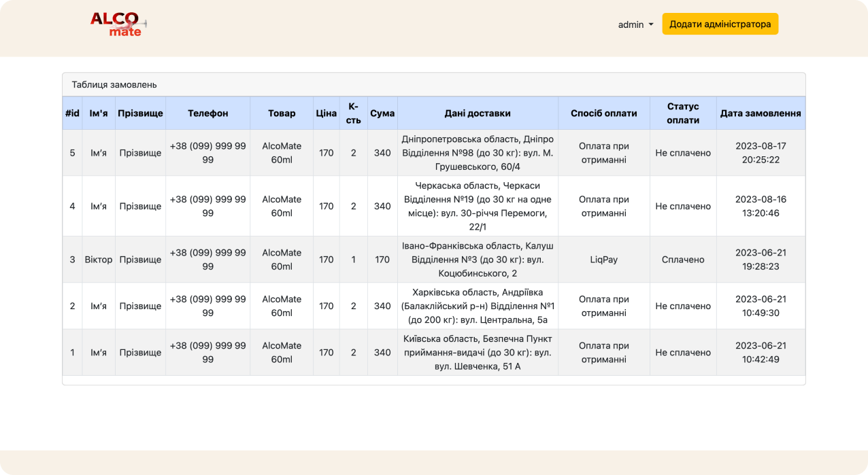Select the date 2023-08-17 20:25:22
868x475 pixels.
tap(761, 153)
